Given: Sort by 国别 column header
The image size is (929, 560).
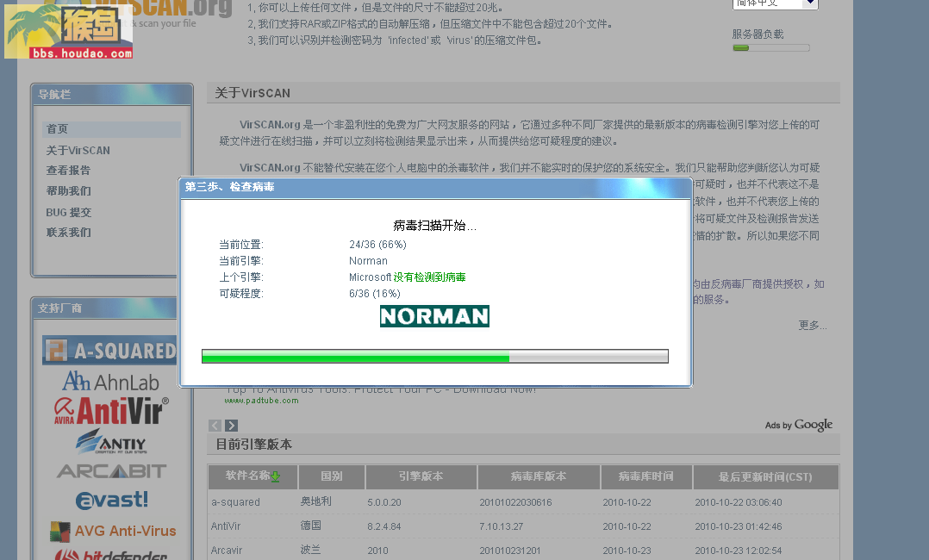Looking at the screenshot, I should click(331, 476).
